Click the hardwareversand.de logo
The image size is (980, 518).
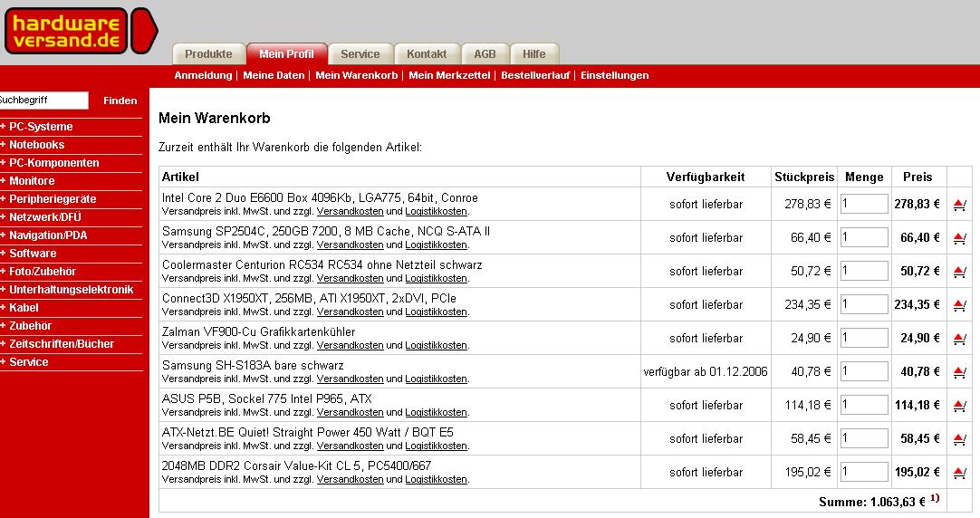[80, 31]
